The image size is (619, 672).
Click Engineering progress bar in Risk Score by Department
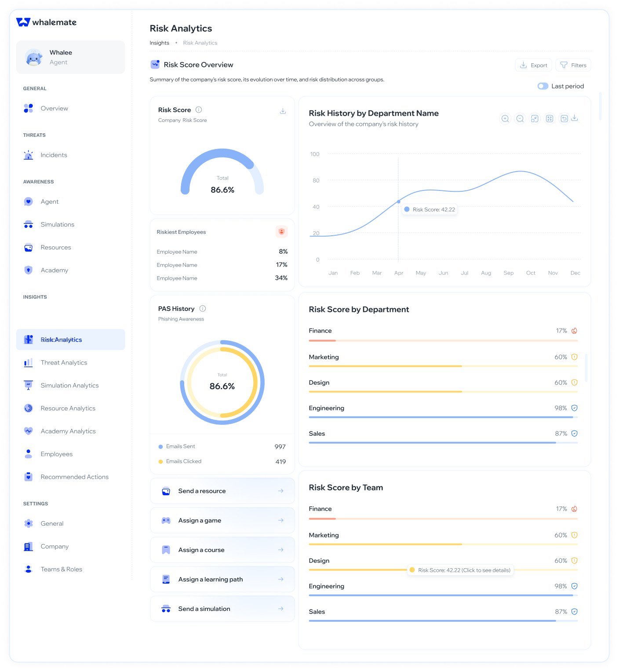(443, 417)
